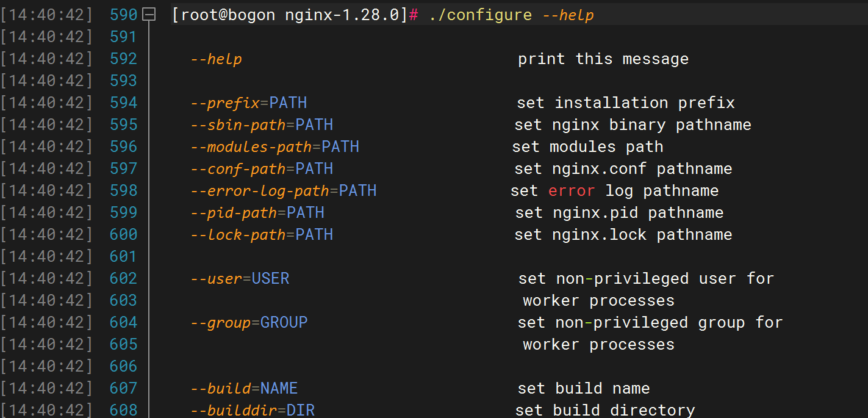The image size is (868, 418).
Task: Click 'set build directory' description
Action: tap(605, 410)
